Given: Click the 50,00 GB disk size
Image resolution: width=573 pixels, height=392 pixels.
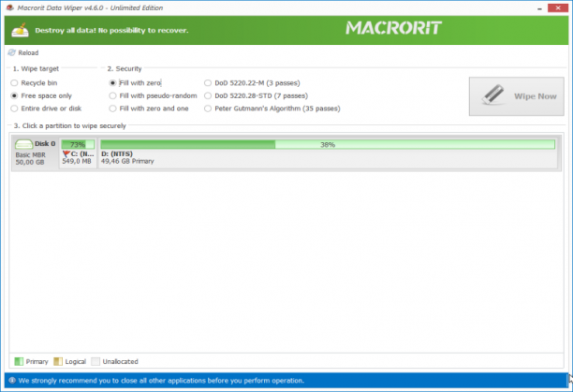Looking at the screenshot, I should point(30,162).
